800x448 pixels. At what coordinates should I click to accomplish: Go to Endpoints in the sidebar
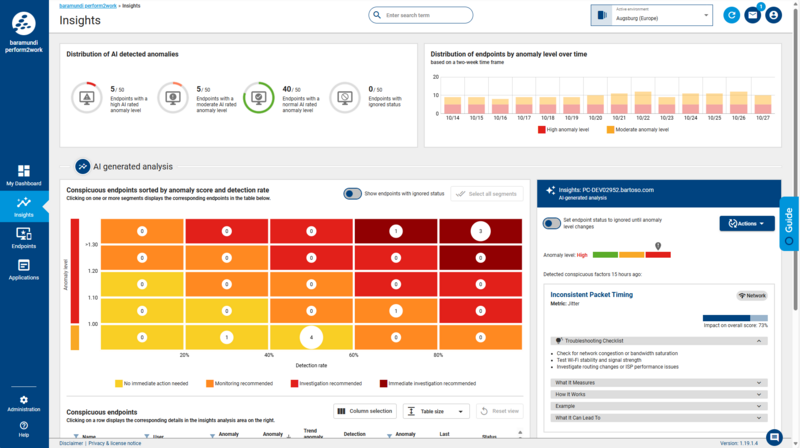(24, 237)
